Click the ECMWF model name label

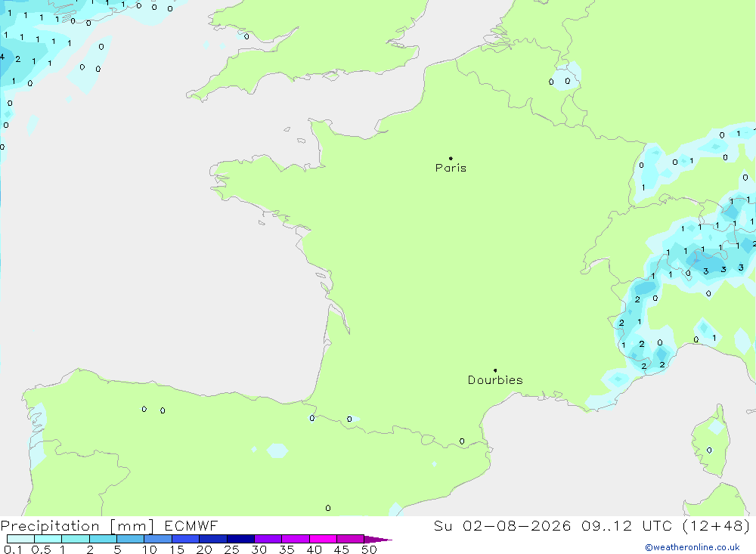pyautogui.click(x=191, y=525)
